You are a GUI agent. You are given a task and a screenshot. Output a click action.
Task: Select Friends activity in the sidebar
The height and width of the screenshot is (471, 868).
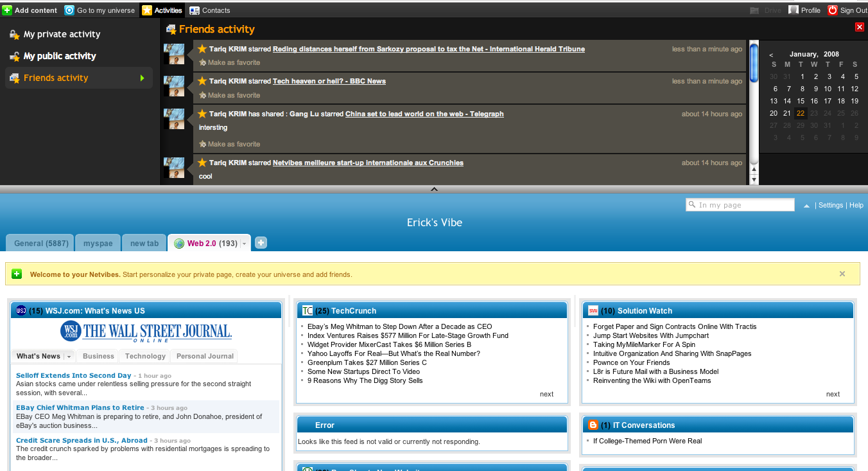[x=78, y=78]
